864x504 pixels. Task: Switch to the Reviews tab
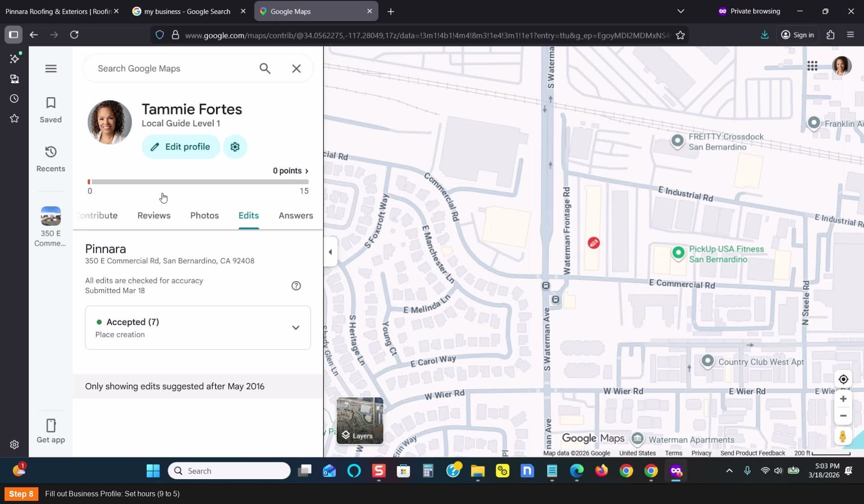click(154, 215)
